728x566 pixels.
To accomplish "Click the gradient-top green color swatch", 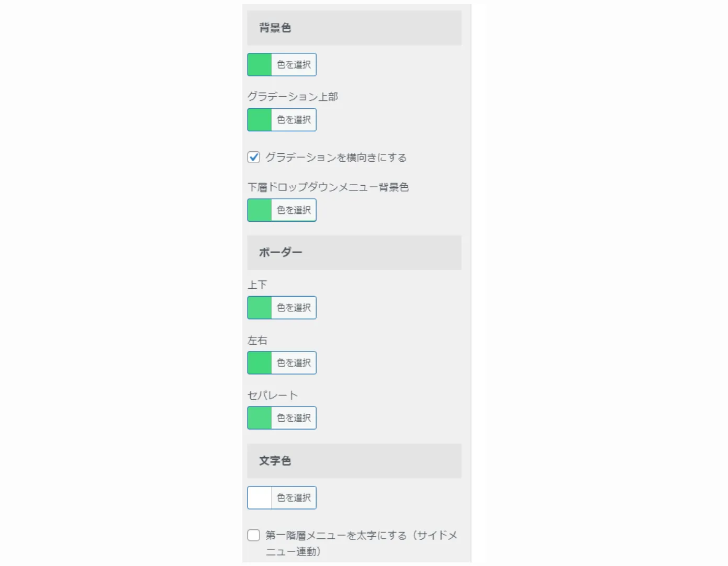I will tap(259, 119).
